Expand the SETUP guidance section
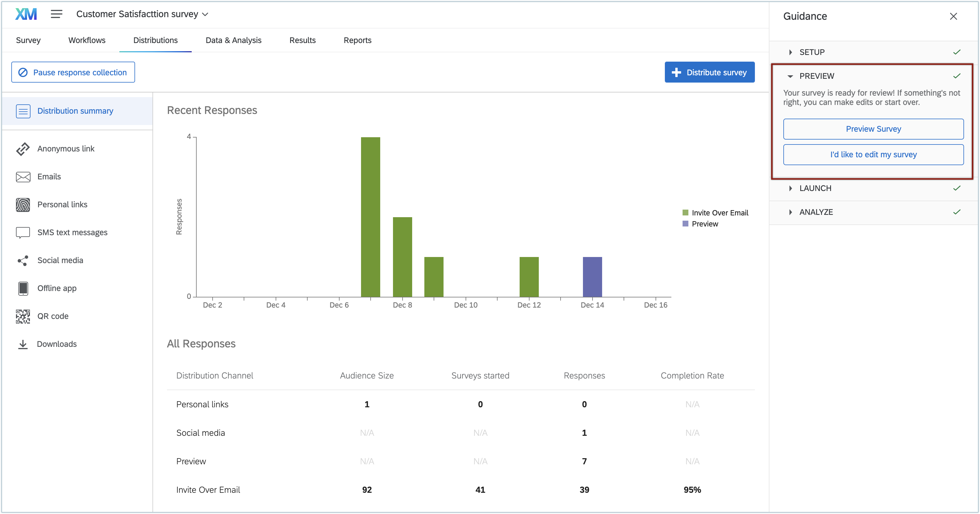Viewport: 980px width, 514px height. pos(812,52)
